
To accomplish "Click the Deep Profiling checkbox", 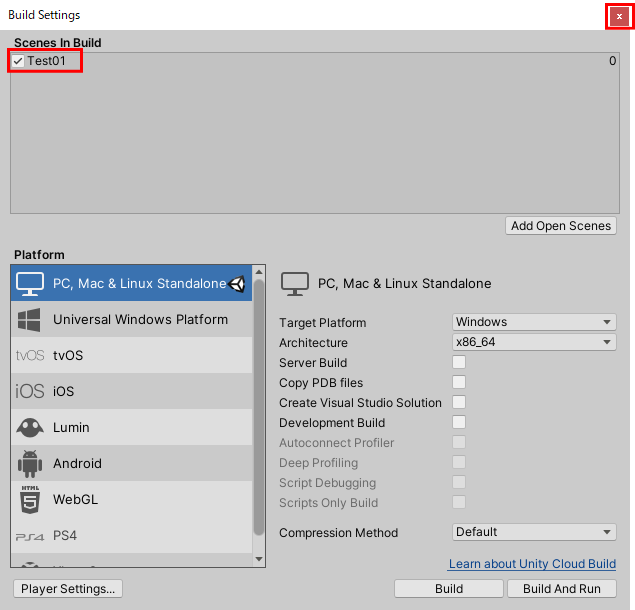I will click(459, 462).
